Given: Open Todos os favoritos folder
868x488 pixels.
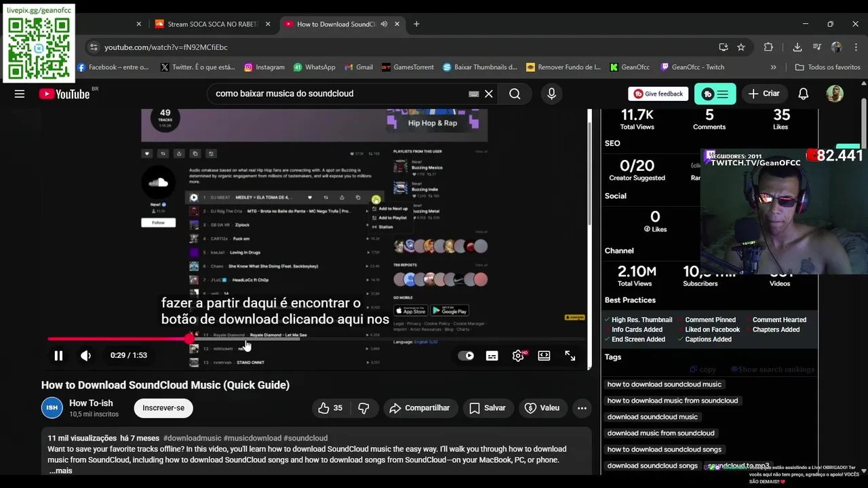Looking at the screenshot, I should 827,67.
